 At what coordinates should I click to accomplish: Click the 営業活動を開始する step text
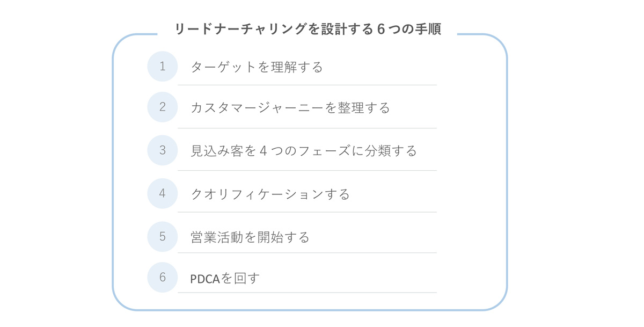pyautogui.click(x=251, y=237)
